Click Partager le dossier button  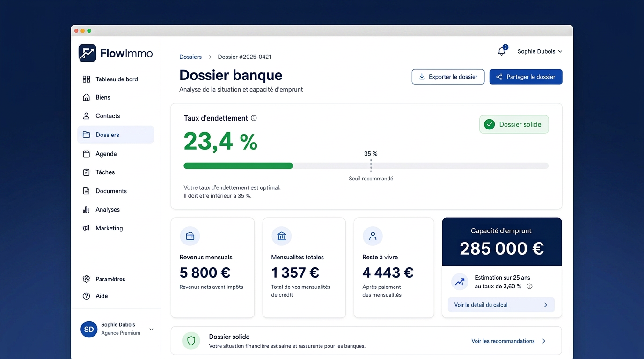click(x=526, y=77)
